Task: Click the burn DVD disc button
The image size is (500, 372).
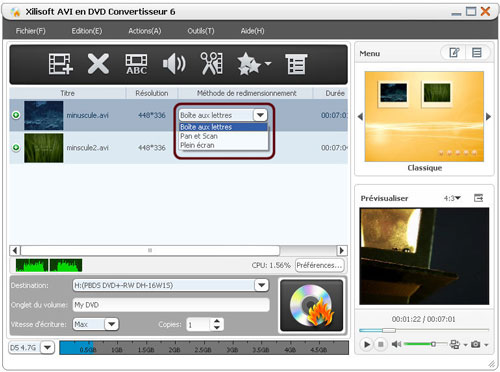Action: tap(311, 305)
